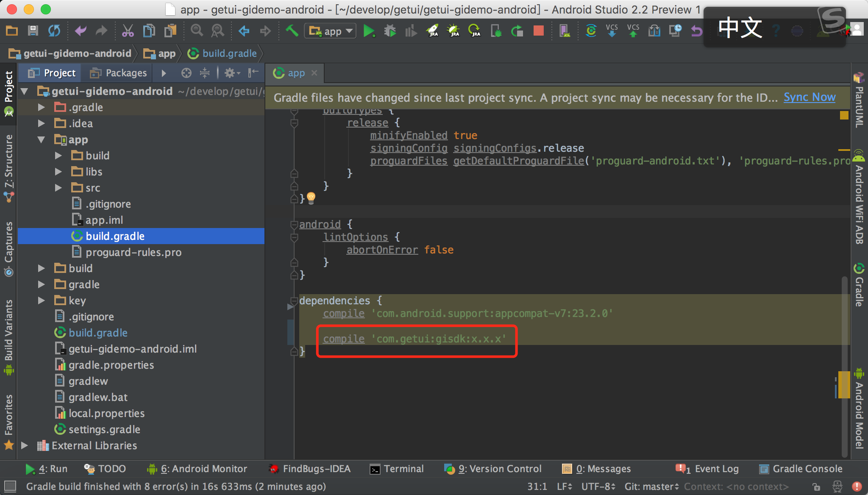Toggle tool window buttons in status corner

10,486
